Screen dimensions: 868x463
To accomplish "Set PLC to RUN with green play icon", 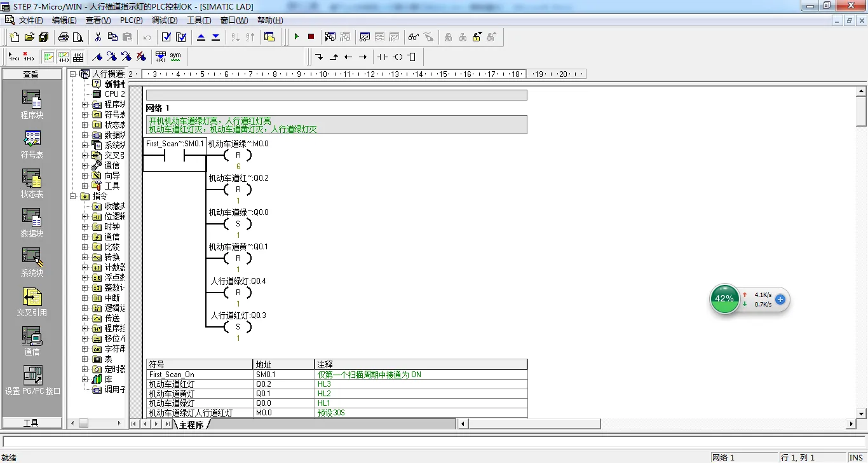I will coord(296,37).
